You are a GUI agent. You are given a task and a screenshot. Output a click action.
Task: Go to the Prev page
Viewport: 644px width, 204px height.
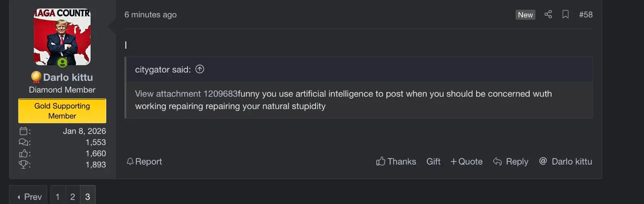click(x=29, y=197)
